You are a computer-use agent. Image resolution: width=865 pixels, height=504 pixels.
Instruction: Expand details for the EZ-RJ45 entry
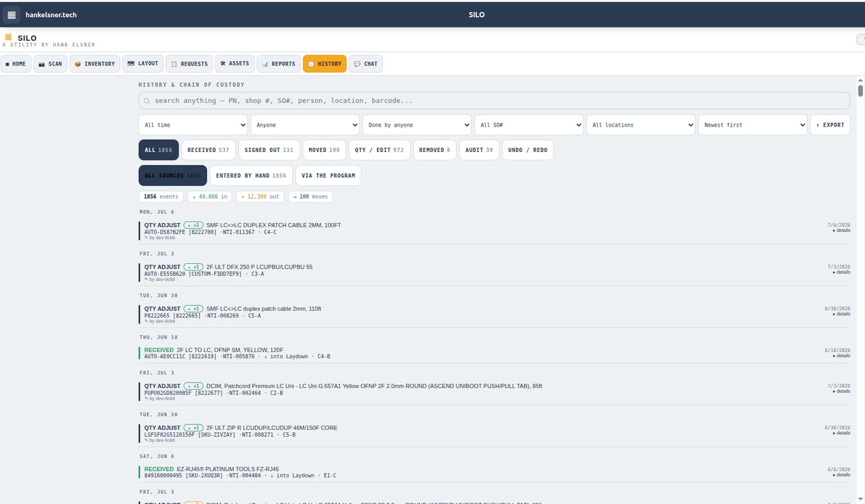tap(842, 475)
